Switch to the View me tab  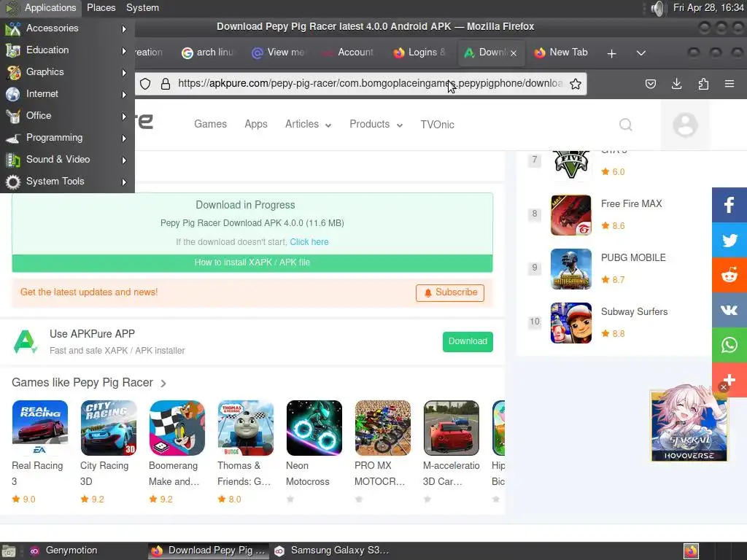279,52
